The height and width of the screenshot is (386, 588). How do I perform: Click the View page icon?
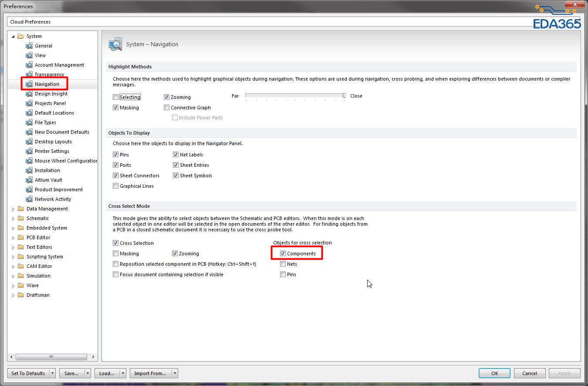[x=29, y=55]
